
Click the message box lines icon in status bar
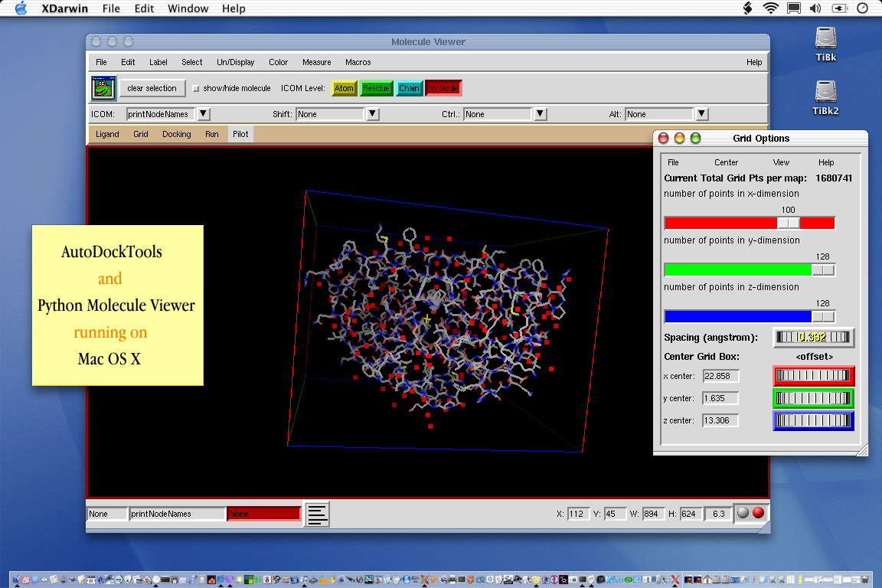(317, 514)
